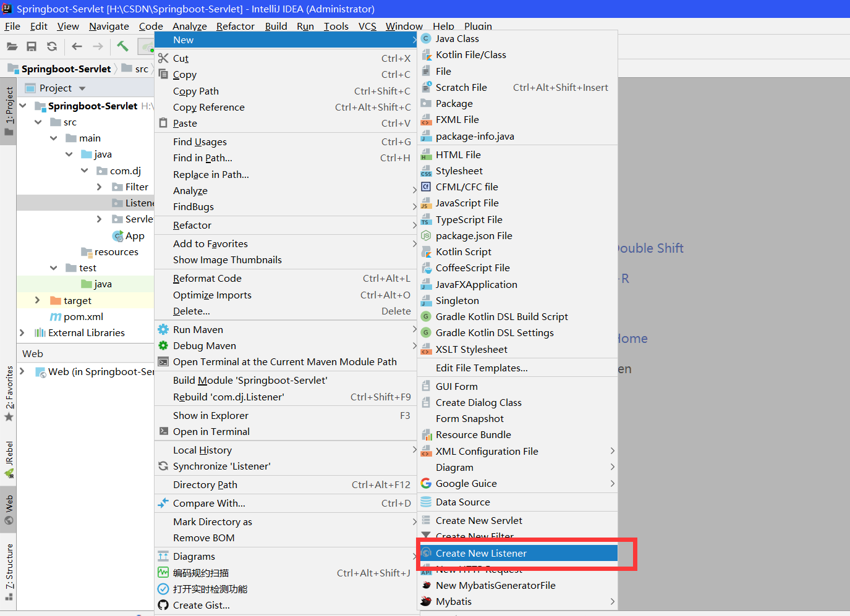
Task: Click the Diagrams icon in context menu
Action: [163, 556]
